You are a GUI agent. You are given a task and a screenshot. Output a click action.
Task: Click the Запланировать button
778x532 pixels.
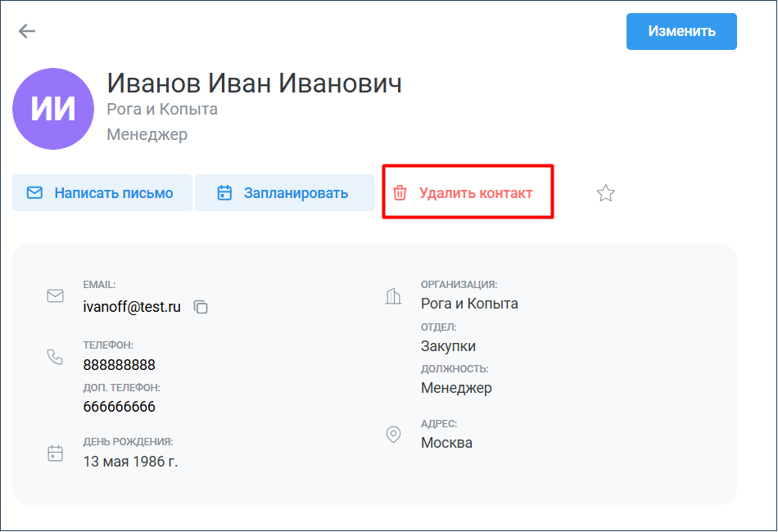(x=285, y=193)
